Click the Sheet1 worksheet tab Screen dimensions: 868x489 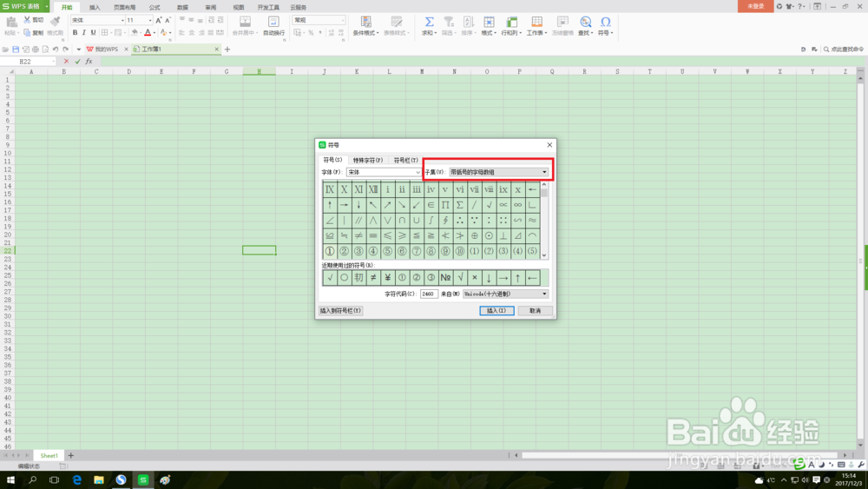(x=49, y=456)
